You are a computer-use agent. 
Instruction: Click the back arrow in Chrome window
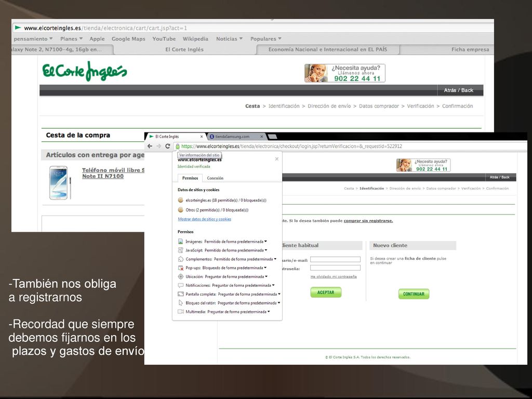[x=150, y=146]
